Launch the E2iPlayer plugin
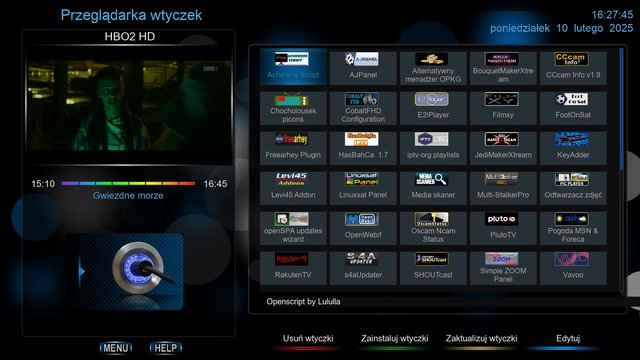 [433, 107]
